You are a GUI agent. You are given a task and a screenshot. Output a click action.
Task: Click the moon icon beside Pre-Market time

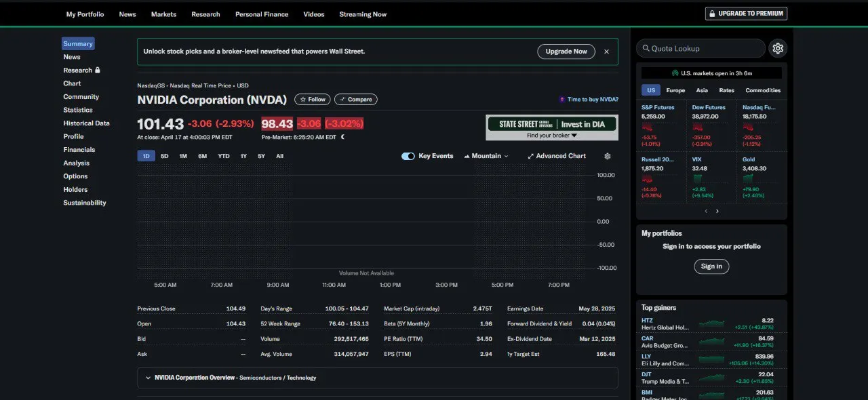point(343,137)
